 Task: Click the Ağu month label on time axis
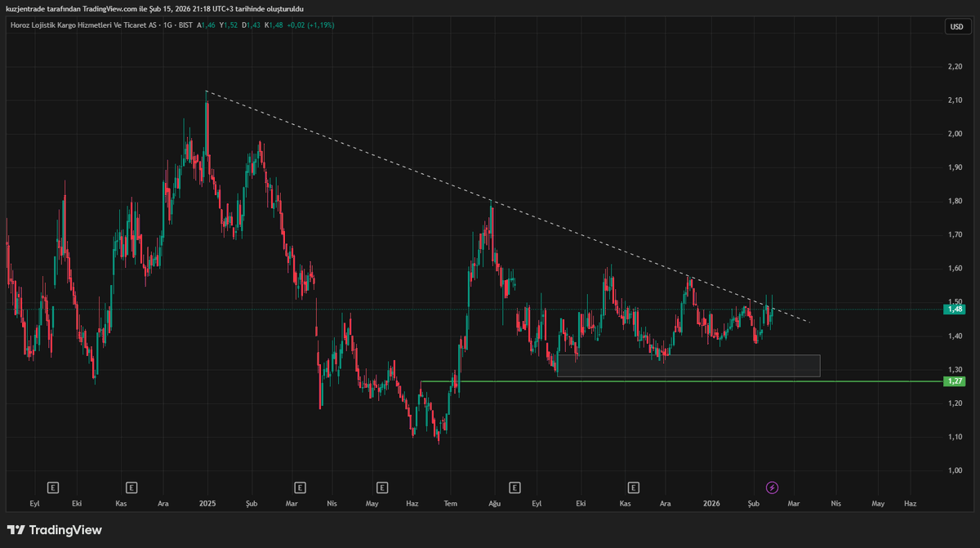tap(494, 505)
